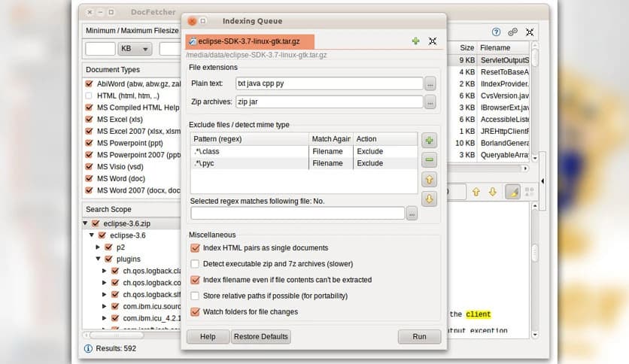Enable Detect executable zip and 7z archives
The image size is (629, 364).
click(x=195, y=264)
